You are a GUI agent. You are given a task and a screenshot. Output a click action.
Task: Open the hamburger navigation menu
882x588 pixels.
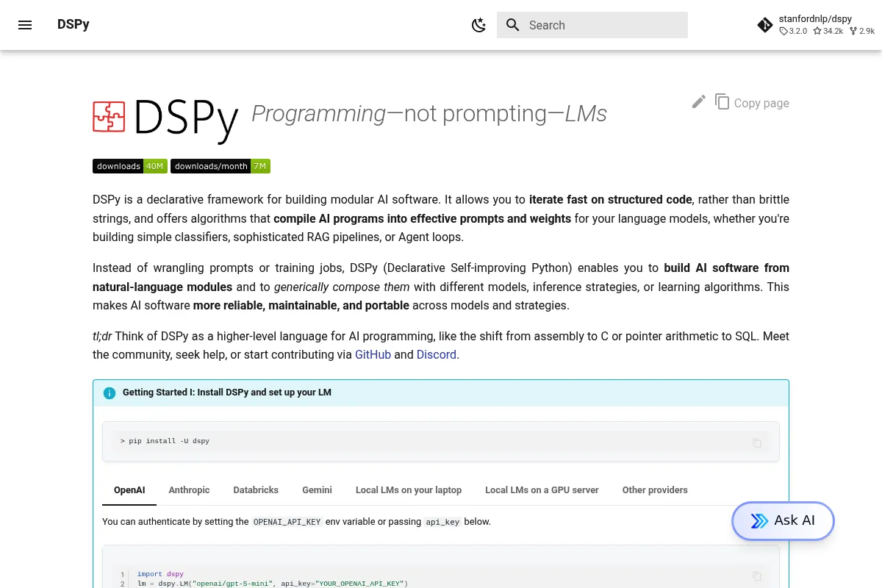(25, 25)
